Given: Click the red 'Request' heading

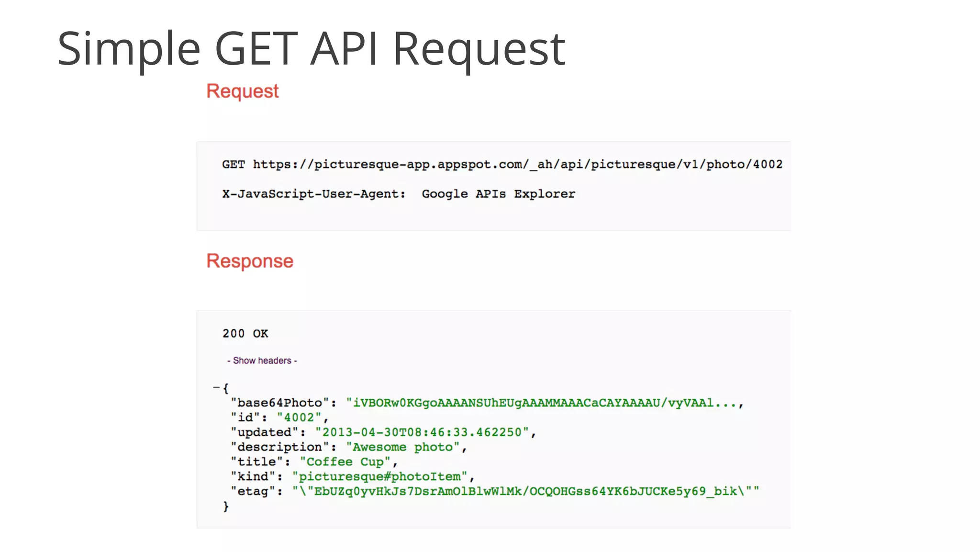Looking at the screenshot, I should [x=242, y=91].
